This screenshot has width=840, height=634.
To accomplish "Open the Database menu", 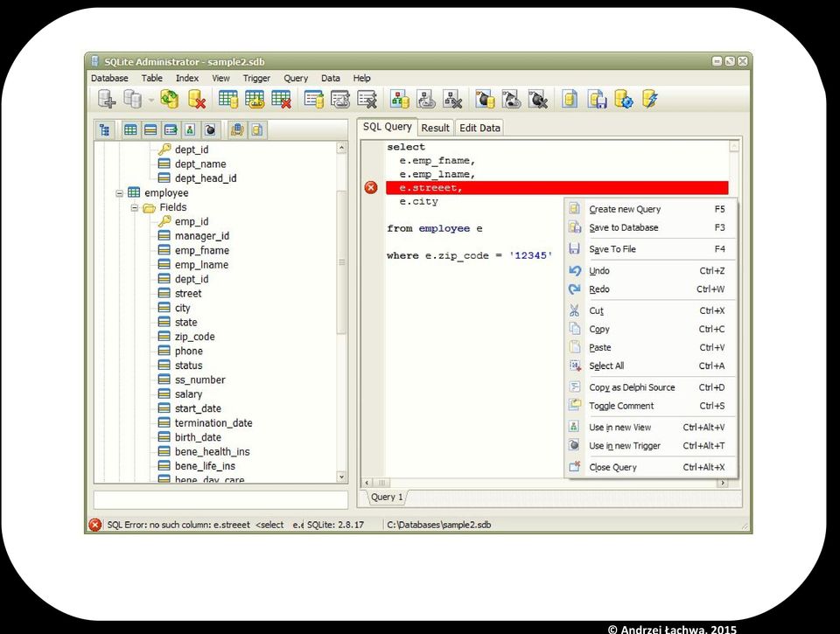I will click(109, 78).
